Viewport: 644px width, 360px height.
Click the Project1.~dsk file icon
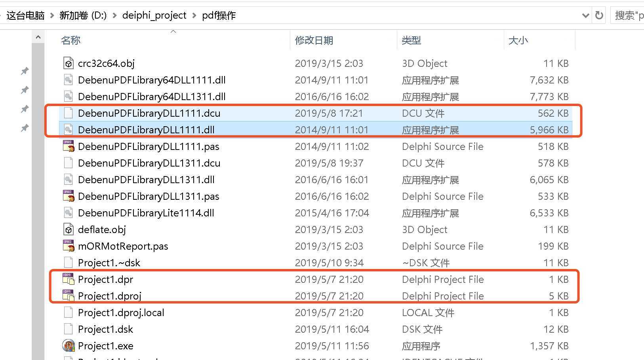(x=69, y=263)
